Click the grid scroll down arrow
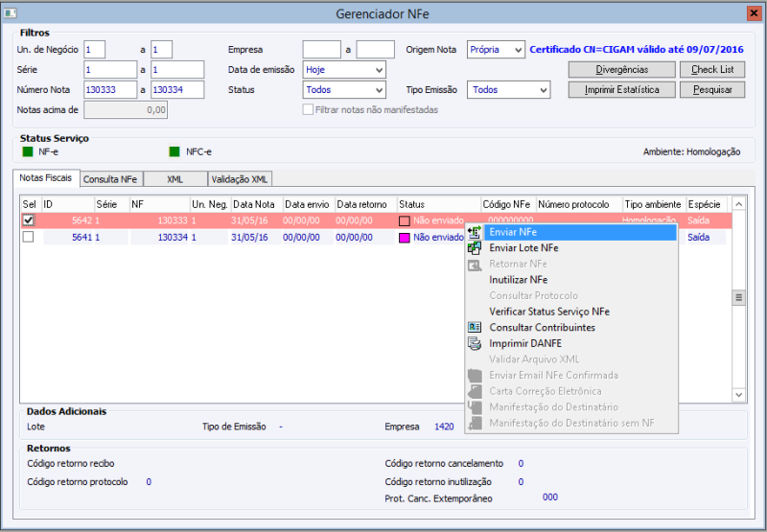 tap(738, 395)
